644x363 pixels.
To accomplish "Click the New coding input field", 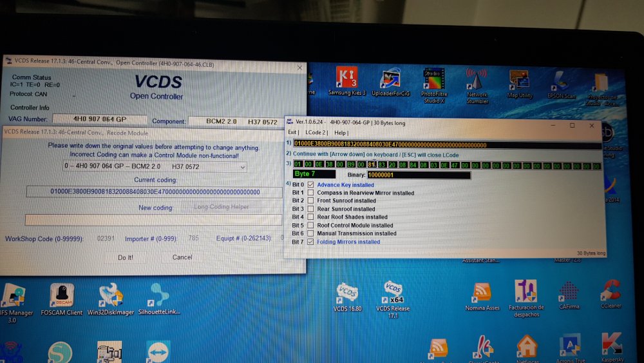I will (x=154, y=219).
